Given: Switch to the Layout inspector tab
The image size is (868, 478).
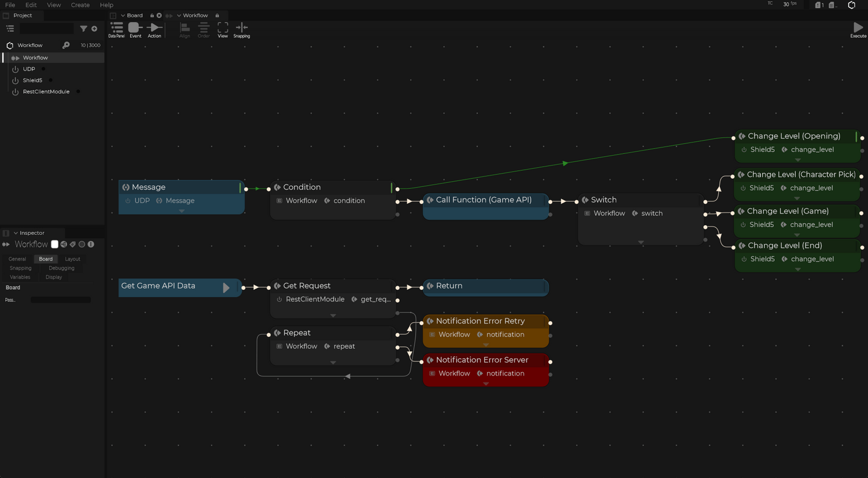Looking at the screenshot, I should point(72,259).
